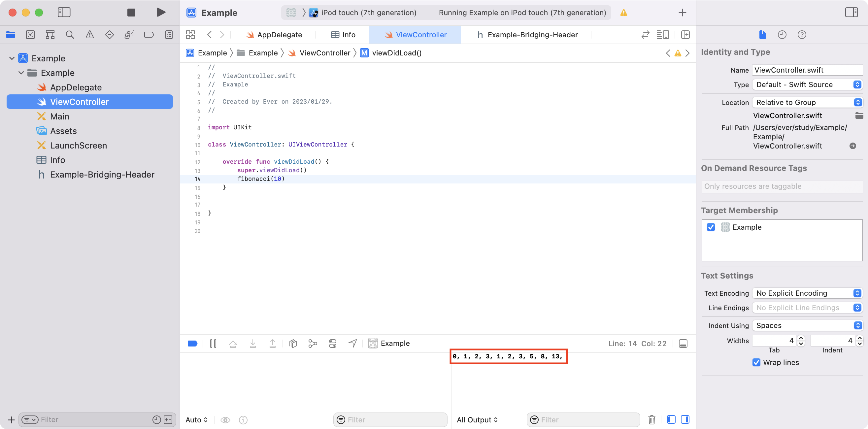
Task: Select Main storyboard in navigator
Action: [60, 116]
